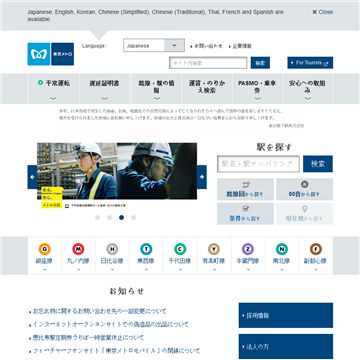This screenshot has height=360, width=360.
Task: Open the Language dropdown showing Japanese
Action: coord(154,45)
